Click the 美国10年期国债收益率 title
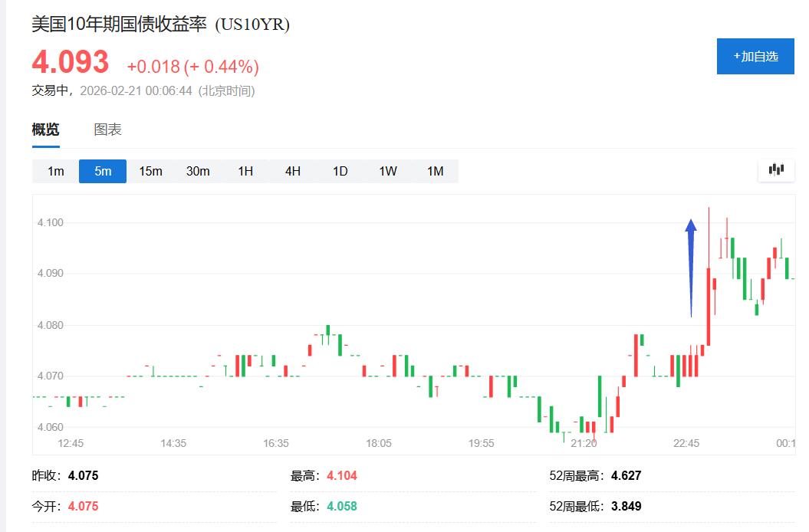 (x=119, y=25)
